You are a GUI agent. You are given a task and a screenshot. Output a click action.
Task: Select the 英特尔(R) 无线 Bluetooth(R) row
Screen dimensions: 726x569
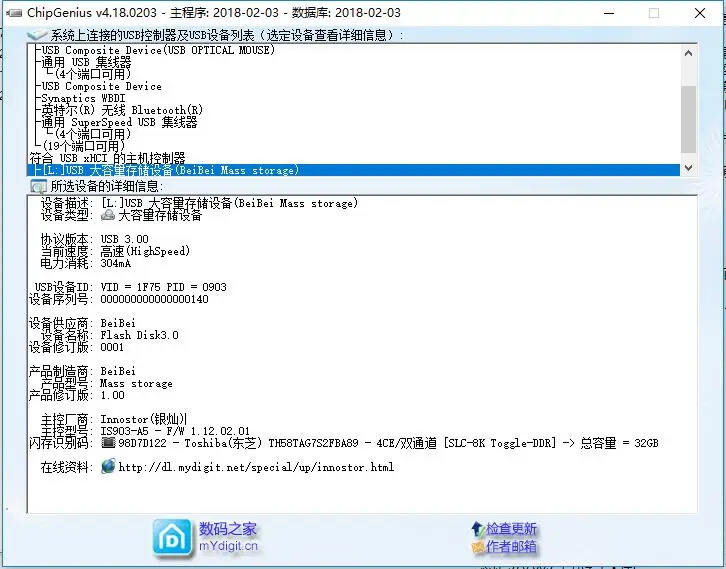point(122,110)
